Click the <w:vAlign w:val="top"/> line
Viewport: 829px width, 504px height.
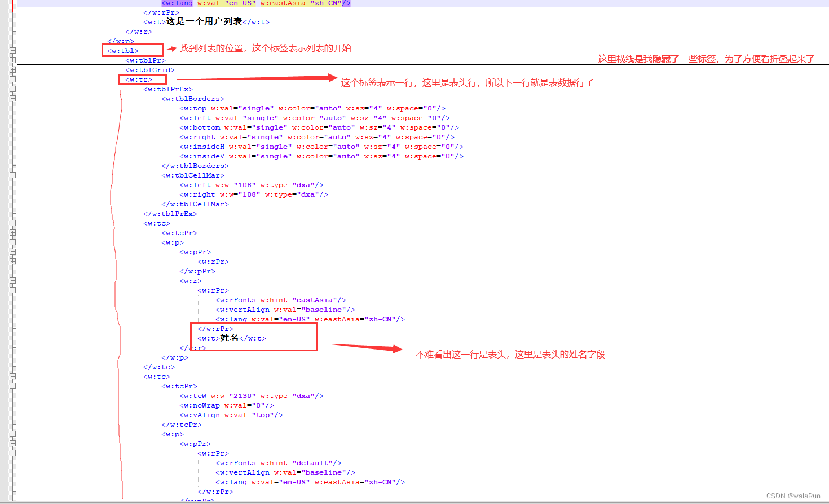tap(231, 415)
